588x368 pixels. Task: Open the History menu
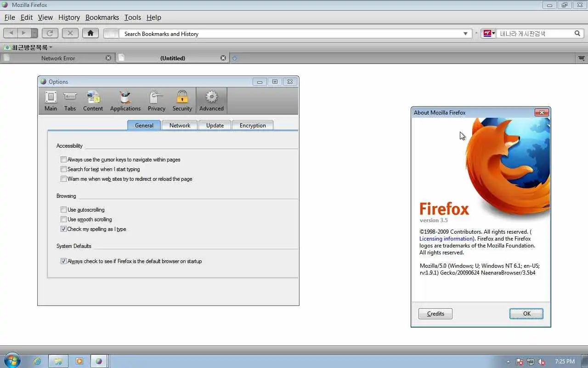[x=69, y=17]
